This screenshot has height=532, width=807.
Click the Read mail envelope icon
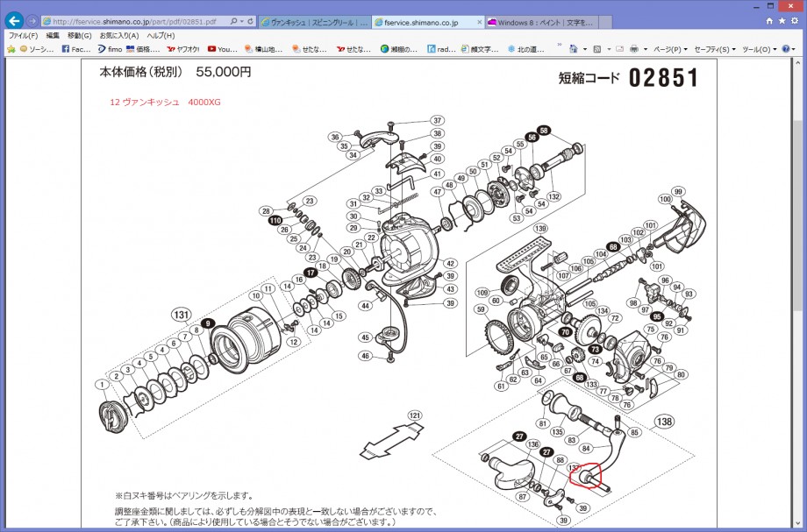619,49
